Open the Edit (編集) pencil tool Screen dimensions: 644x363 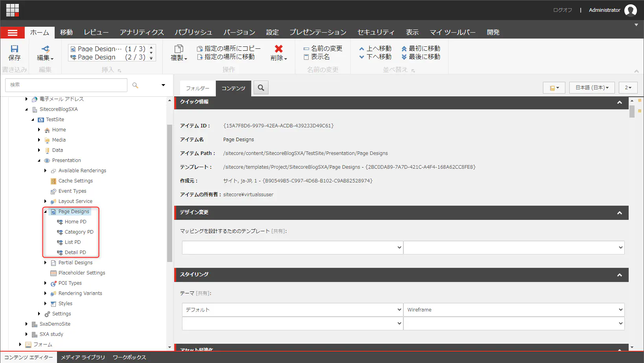[x=45, y=49]
